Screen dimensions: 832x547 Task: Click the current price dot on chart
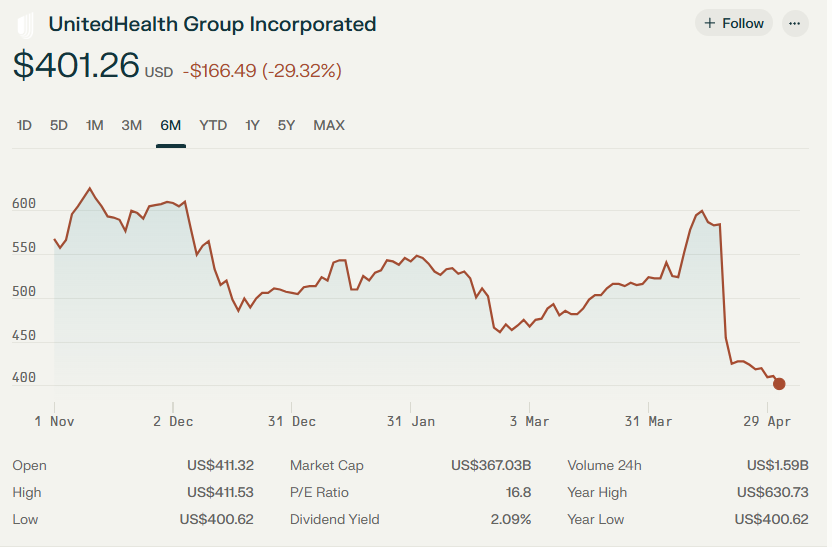(x=778, y=384)
